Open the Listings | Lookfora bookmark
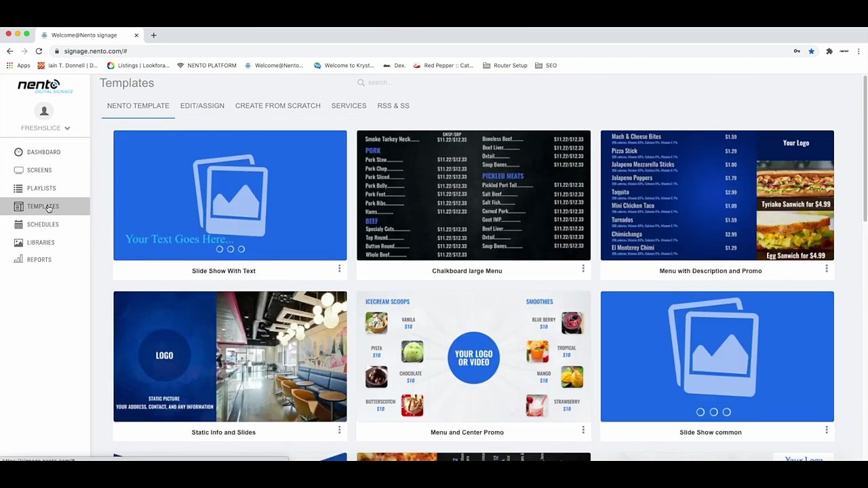This screenshot has height=488, width=868. coord(138,66)
